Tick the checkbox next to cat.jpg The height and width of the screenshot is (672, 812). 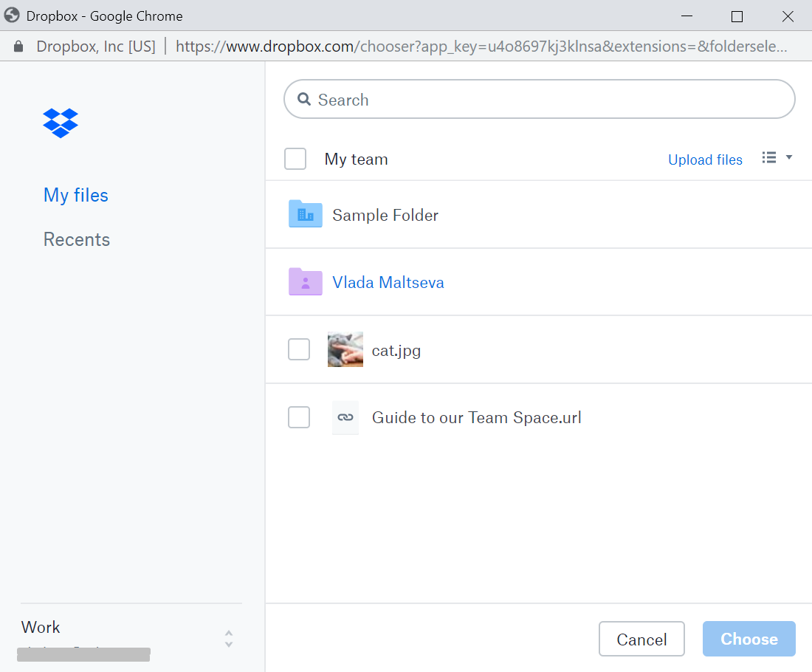click(x=299, y=349)
